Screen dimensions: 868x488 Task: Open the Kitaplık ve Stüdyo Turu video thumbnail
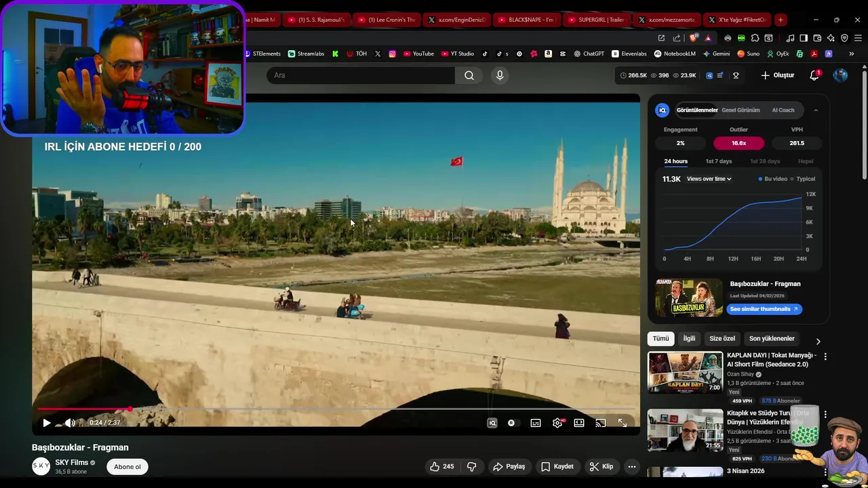point(685,430)
